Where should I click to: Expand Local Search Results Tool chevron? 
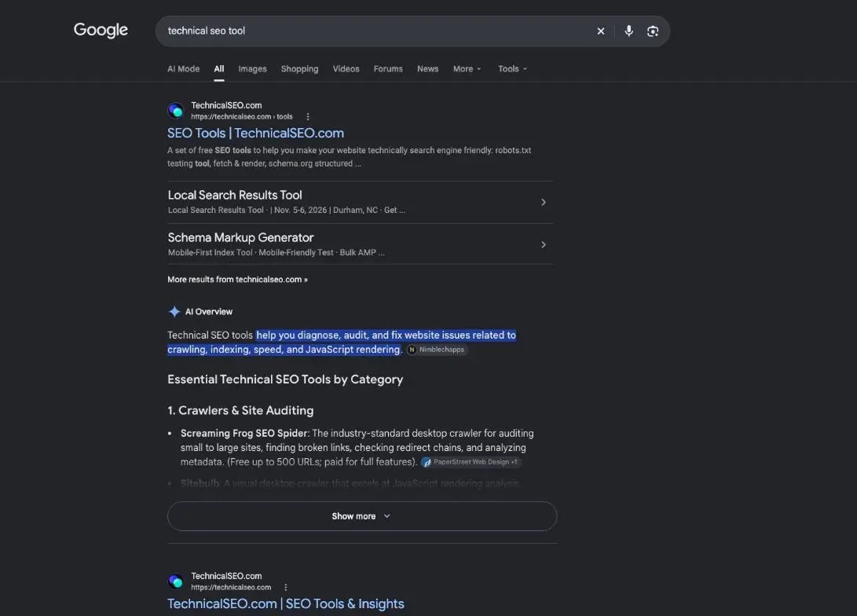point(544,202)
